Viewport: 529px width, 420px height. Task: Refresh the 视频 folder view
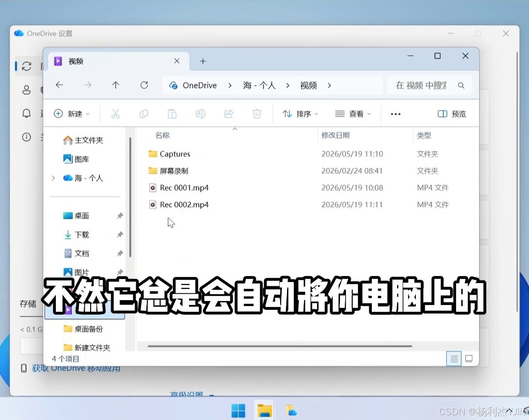pyautogui.click(x=144, y=85)
